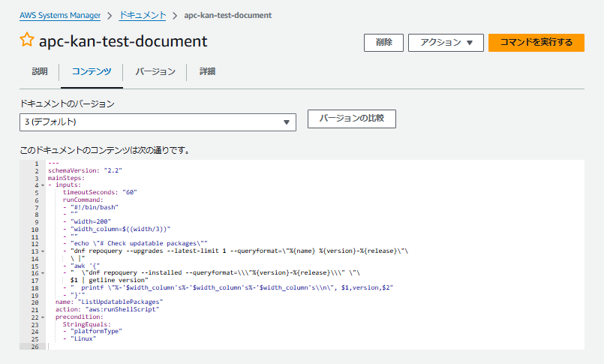Star apc-kan-test-document as favorite

point(27,40)
